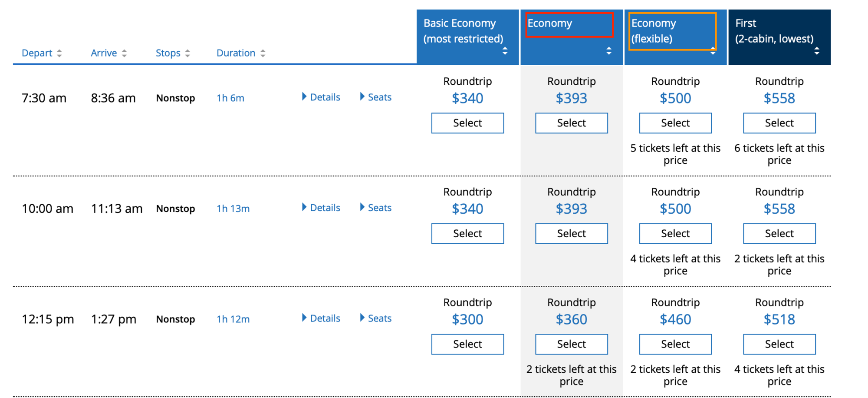Sort Basic Economy column by price arrows
Viewport: 868px width, 398px height.
tap(505, 51)
